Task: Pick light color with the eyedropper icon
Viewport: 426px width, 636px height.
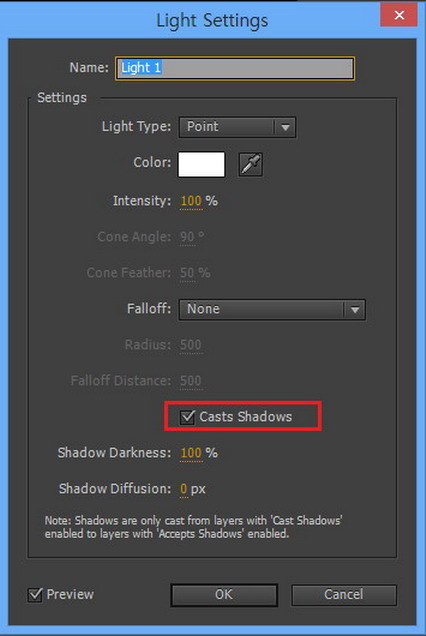Action: pos(250,164)
